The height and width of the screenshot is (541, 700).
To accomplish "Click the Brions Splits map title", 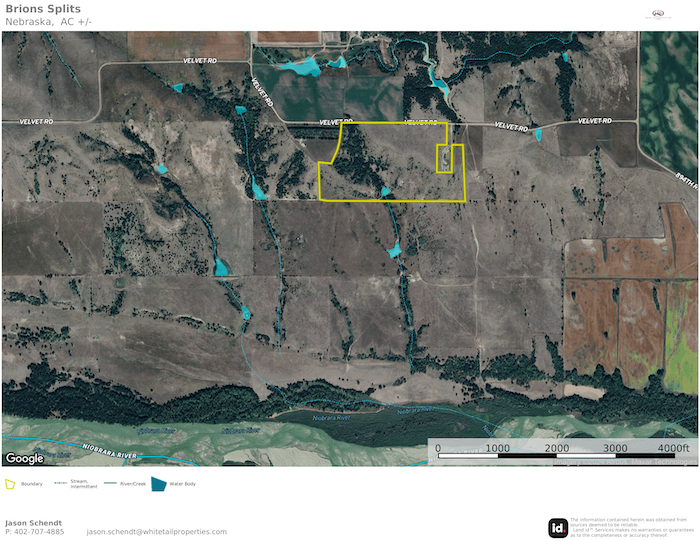I will point(43,9).
